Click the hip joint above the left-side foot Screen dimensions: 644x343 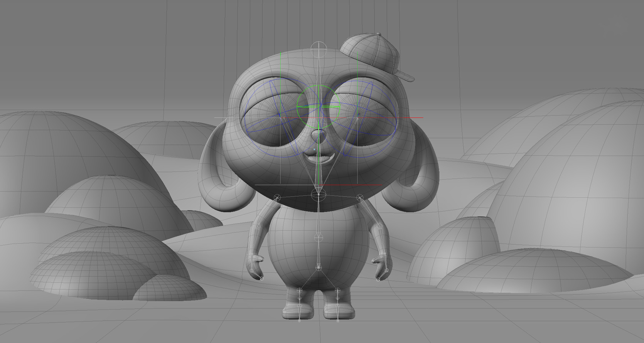click(x=299, y=290)
